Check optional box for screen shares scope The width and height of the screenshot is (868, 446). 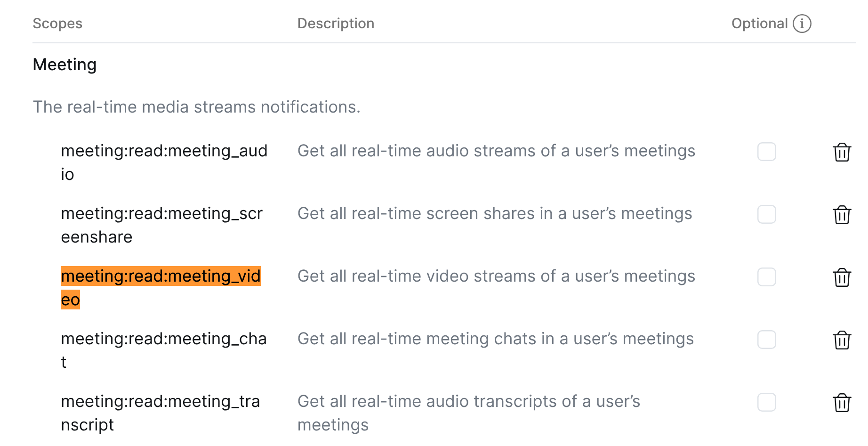tap(766, 214)
